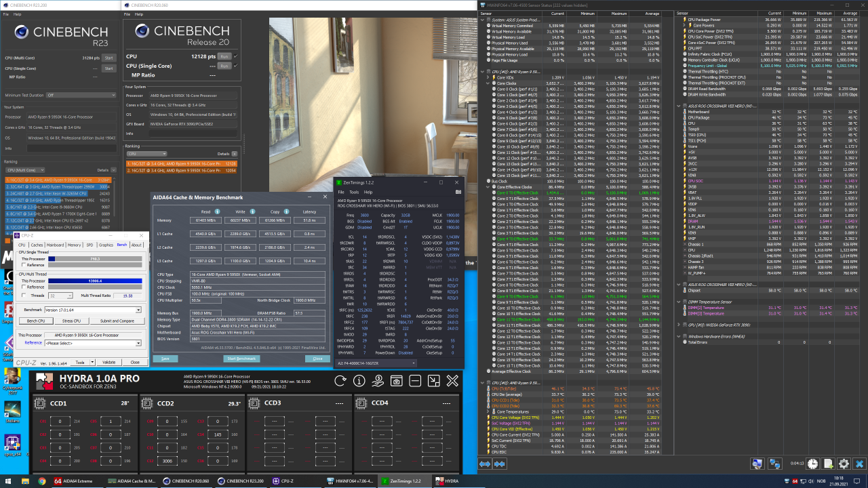Open the Tools menu in ZenTimings
Screen dimensions: 868x488
pyautogui.click(x=354, y=192)
